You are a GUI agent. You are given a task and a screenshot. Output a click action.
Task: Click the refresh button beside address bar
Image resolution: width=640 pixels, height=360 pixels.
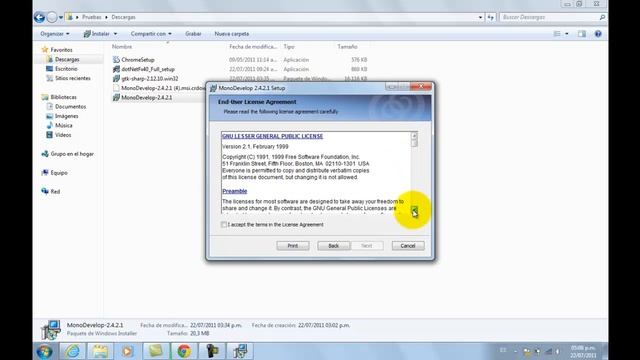(x=491, y=17)
